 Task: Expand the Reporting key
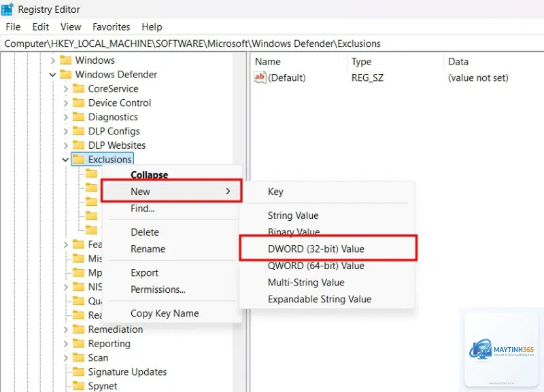(65, 344)
